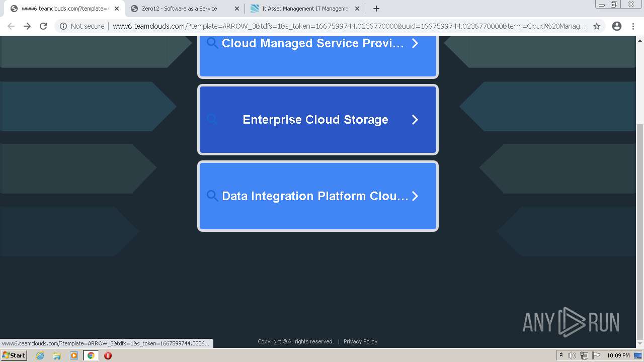Viewport: 644px width, 362px height.
Task: Open the Chrome three-dot menu
Action: [633, 26]
